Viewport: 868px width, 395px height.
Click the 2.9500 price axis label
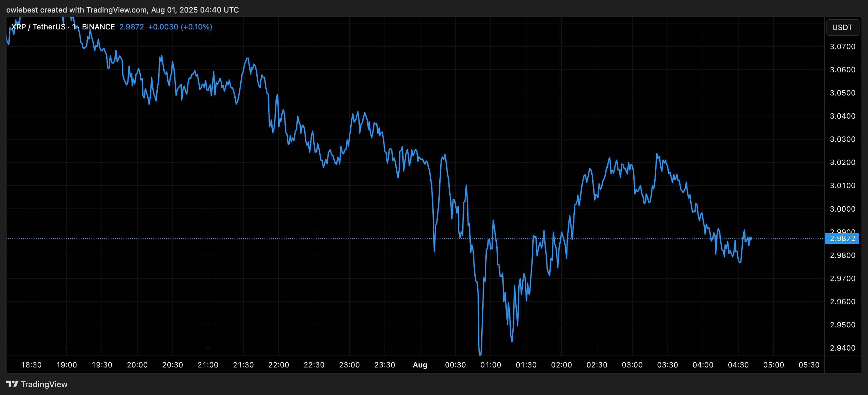click(842, 325)
